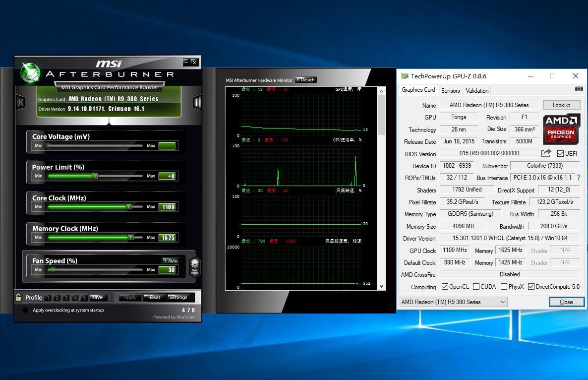Open the Afterburner info panel icon
The image size is (588, 380).
(x=197, y=102)
